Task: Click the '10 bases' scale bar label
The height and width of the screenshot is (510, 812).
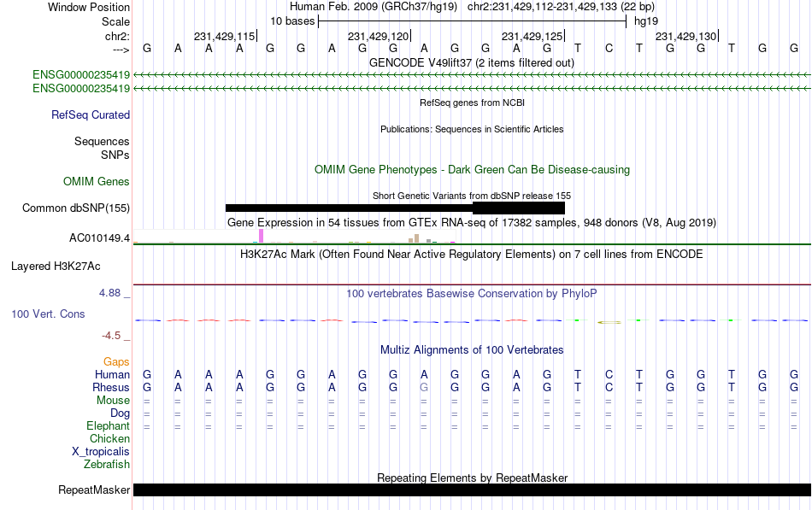Action: tap(292, 21)
